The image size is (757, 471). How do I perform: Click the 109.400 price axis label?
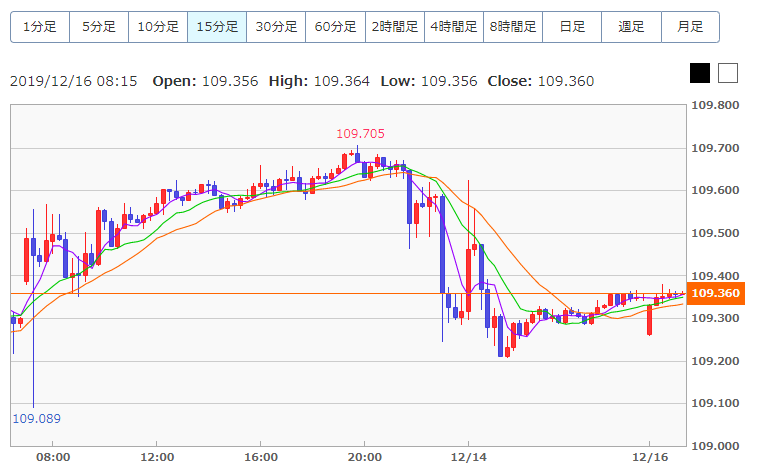(715, 276)
